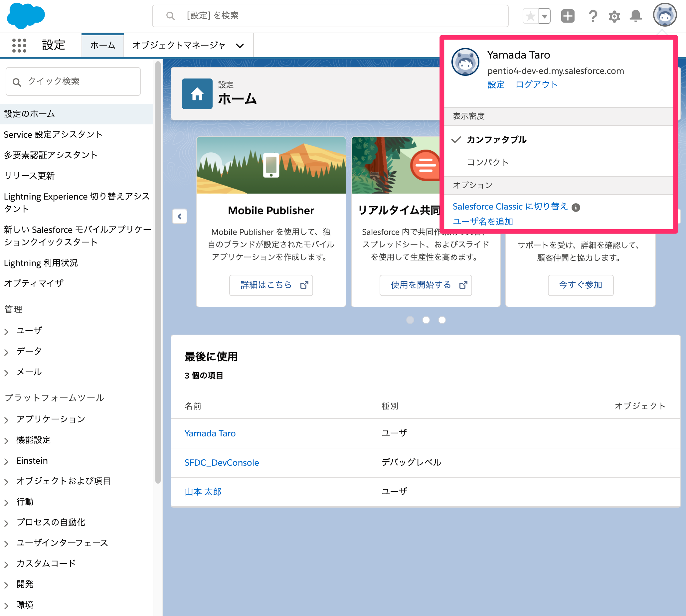Click the external link icon on 使用を開始する

[463, 285]
